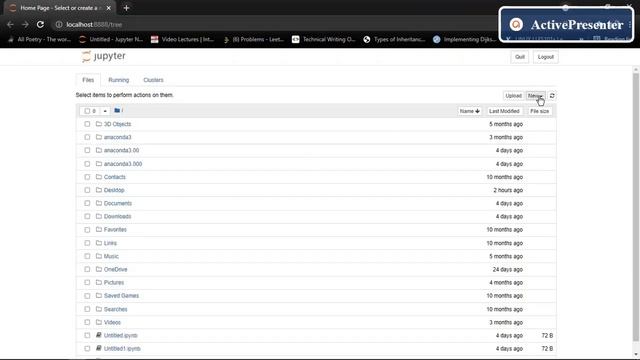Switch to the Files tab
Screen dimensions: 640x360
point(88,80)
